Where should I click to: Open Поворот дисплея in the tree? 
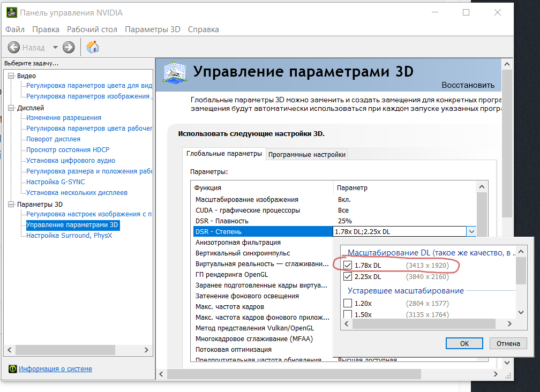[x=54, y=139]
